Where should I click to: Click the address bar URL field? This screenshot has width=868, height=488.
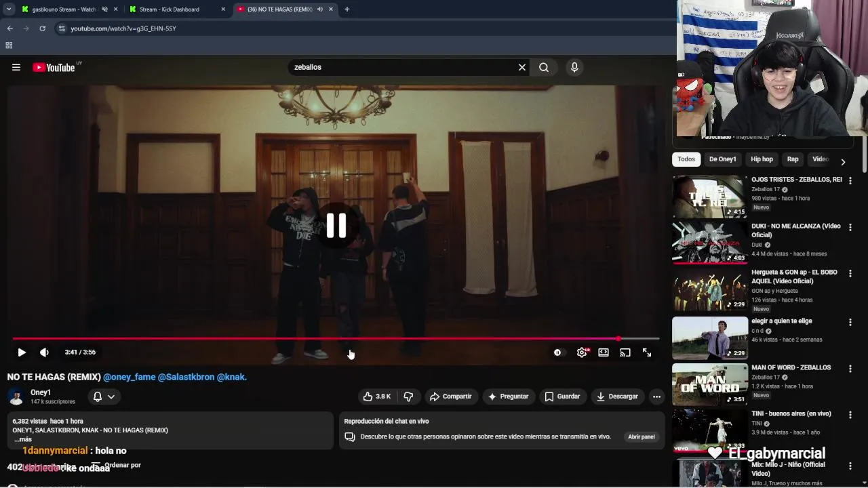pyautogui.click(x=366, y=28)
